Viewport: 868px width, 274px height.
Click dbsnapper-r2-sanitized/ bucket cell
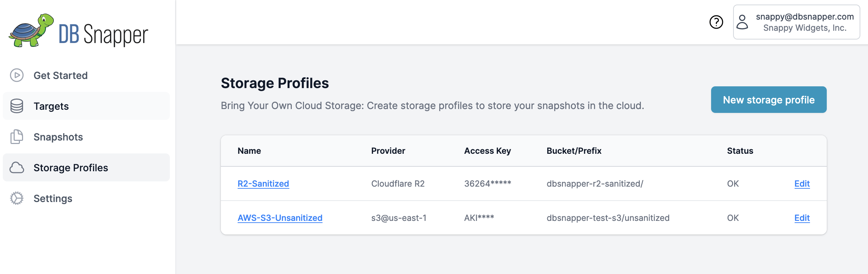(595, 183)
